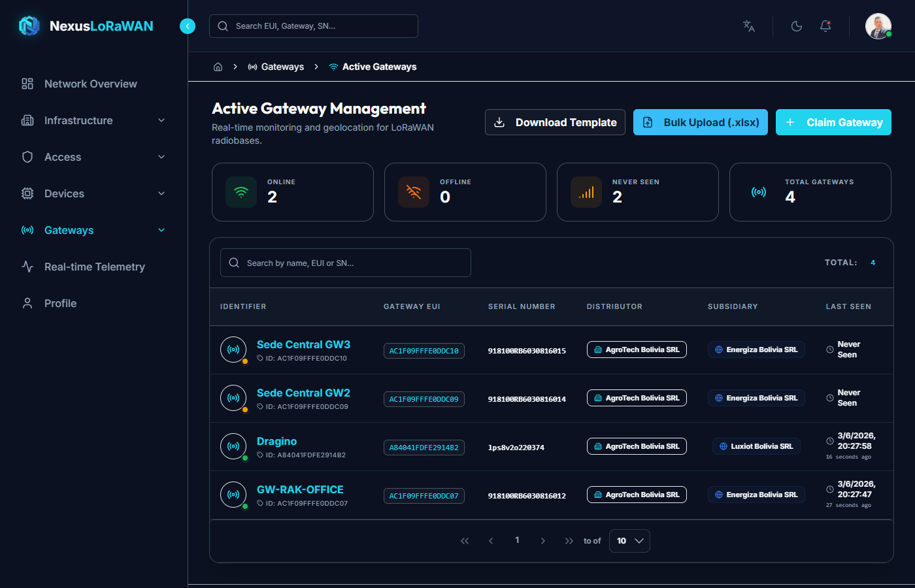Collapse the sidebar with the chevron button

(188, 26)
